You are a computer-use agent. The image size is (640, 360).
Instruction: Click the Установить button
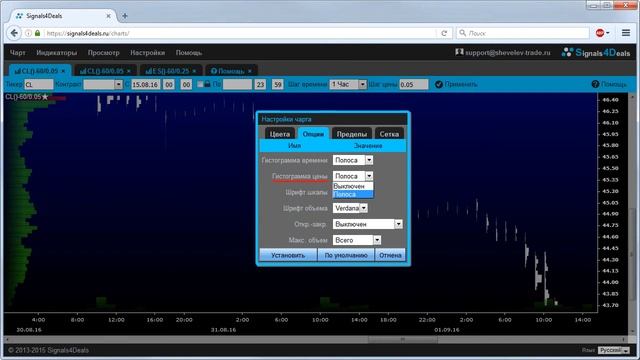288,255
